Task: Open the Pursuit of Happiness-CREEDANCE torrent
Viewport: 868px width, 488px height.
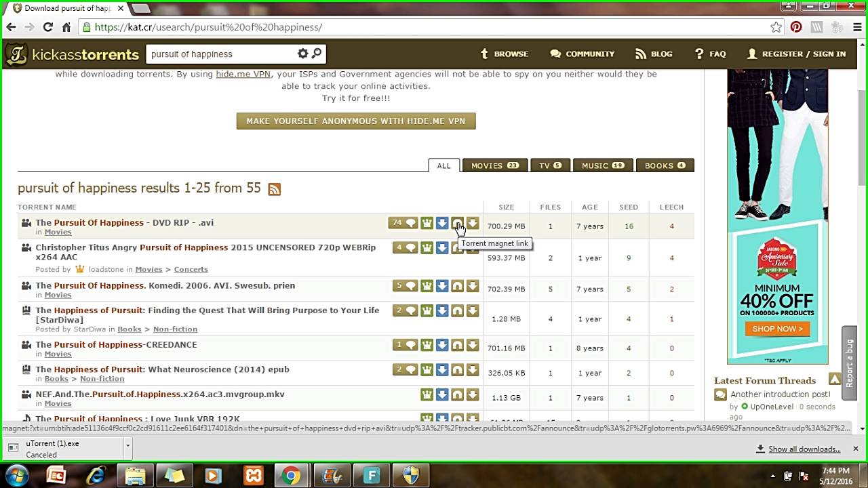Action: [116, 344]
